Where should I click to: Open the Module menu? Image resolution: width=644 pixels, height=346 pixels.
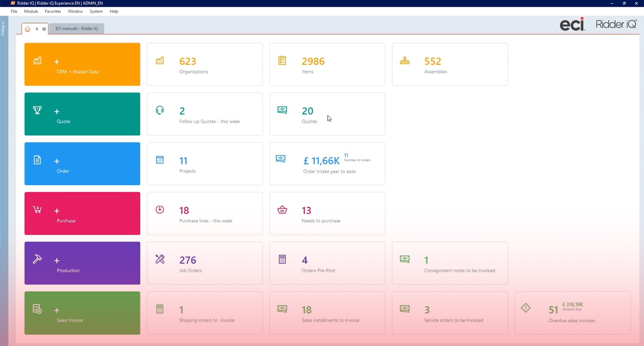pos(31,11)
